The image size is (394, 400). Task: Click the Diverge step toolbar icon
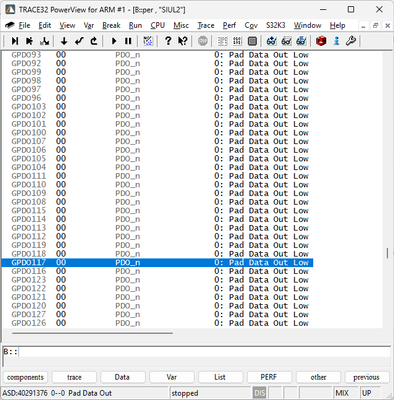(44, 41)
